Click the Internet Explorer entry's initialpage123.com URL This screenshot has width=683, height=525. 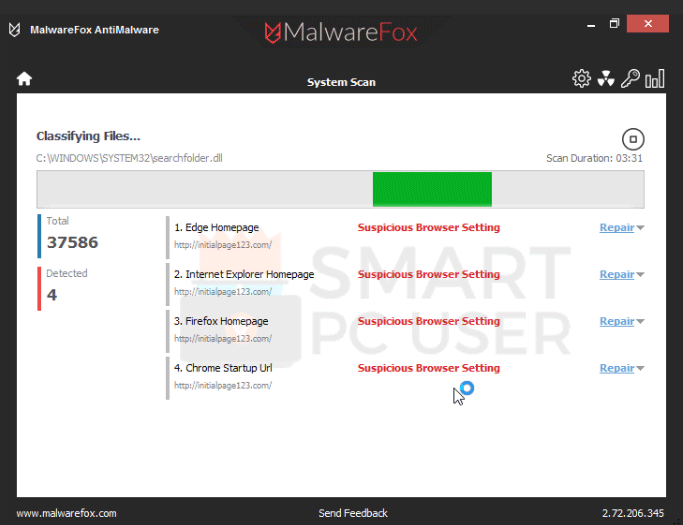pyautogui.click(x=223, y=292)
